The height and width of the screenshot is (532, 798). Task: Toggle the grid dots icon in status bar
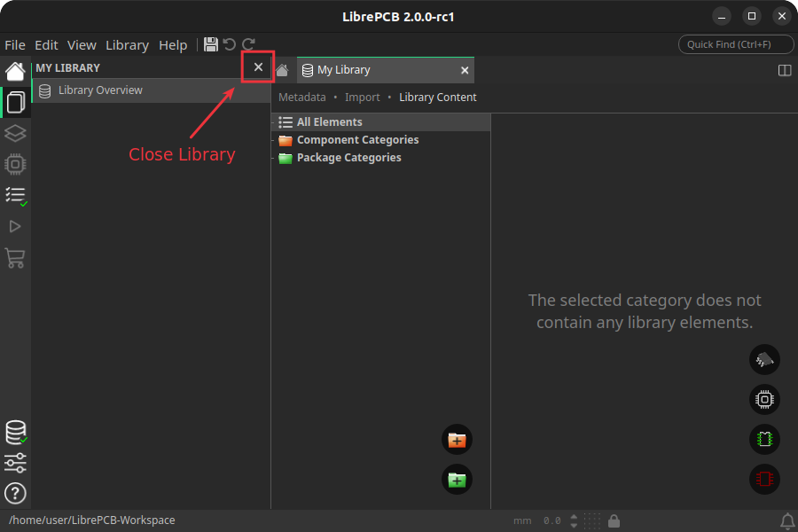click(x=593, y=520)
